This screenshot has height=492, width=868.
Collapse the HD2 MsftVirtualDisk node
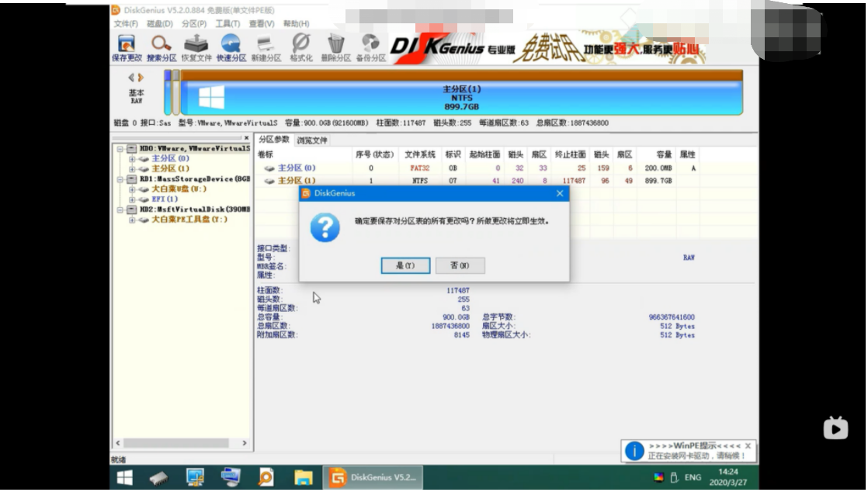[x=120, y=210]
